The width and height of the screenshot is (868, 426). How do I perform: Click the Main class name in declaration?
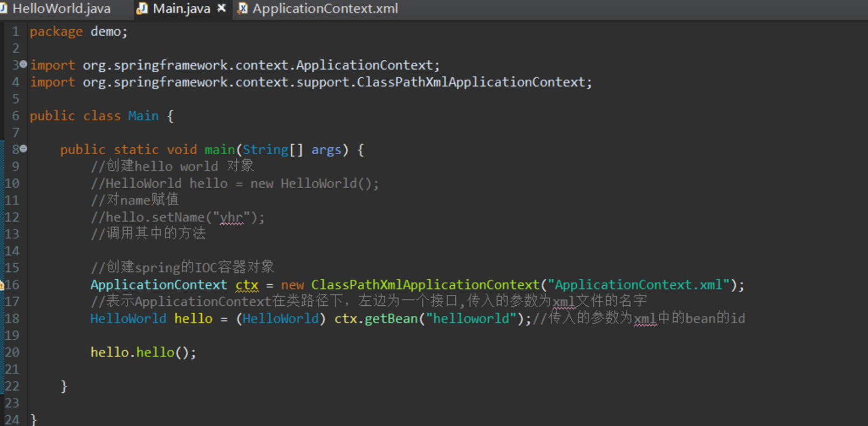click(143, 116)
